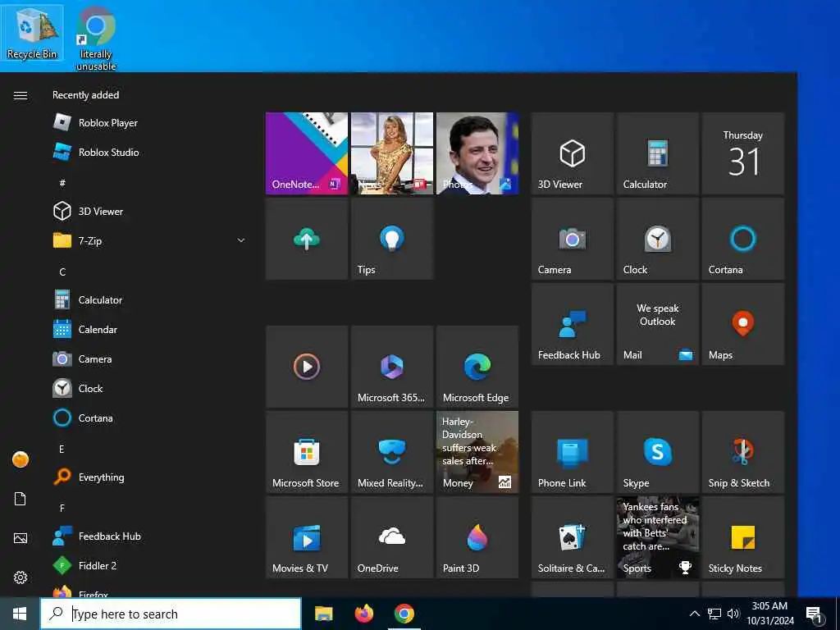
Task: Click the E letter group header
Action: [x=62, y=449]
